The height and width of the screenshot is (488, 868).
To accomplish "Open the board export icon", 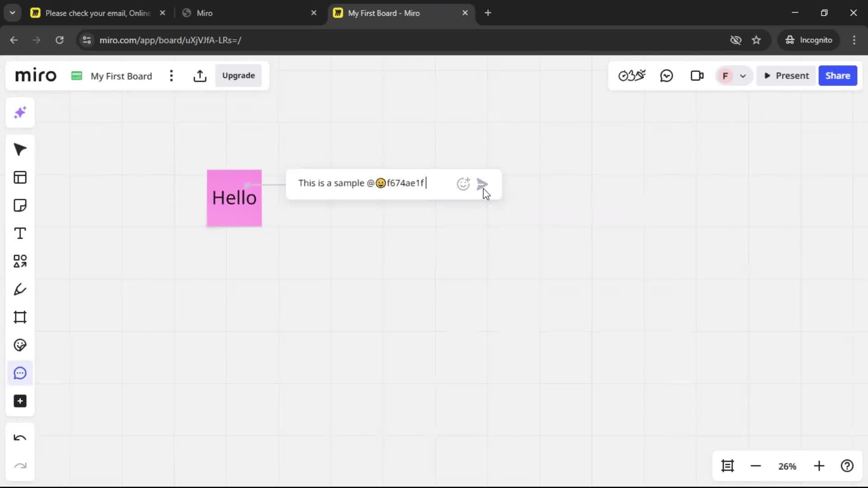I will [x=200, y=76].
